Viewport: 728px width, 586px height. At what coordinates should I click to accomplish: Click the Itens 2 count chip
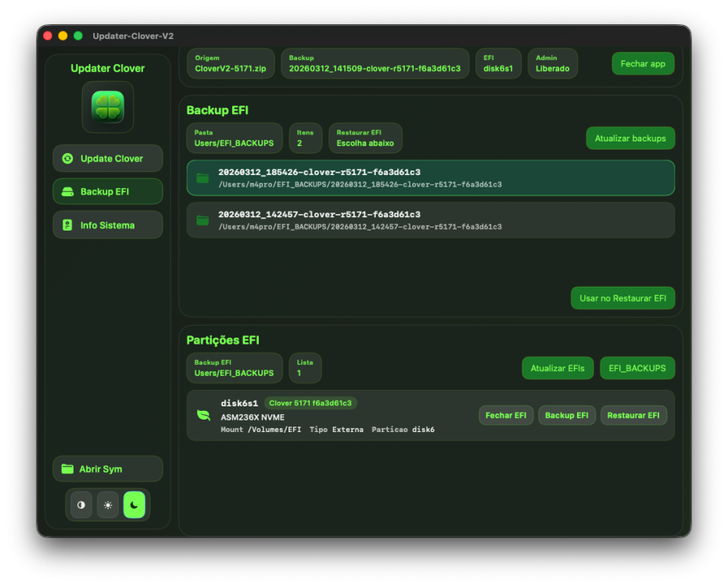305,138
